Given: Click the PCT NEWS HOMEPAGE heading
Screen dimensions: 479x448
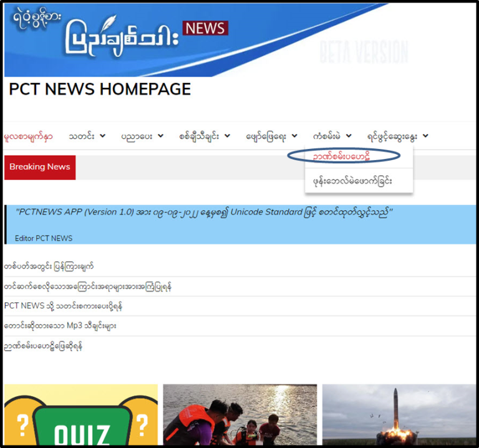Looking at the screenshot, I should click(100, 90).
